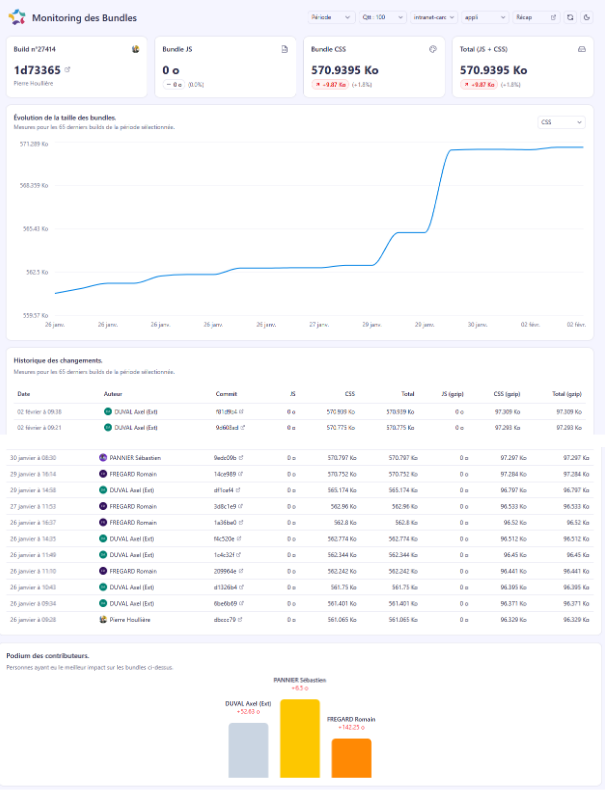Open the Qtt : 100 quantity dropdown
Viewport: 605px width, 790px height.
[x=383, y=17]
